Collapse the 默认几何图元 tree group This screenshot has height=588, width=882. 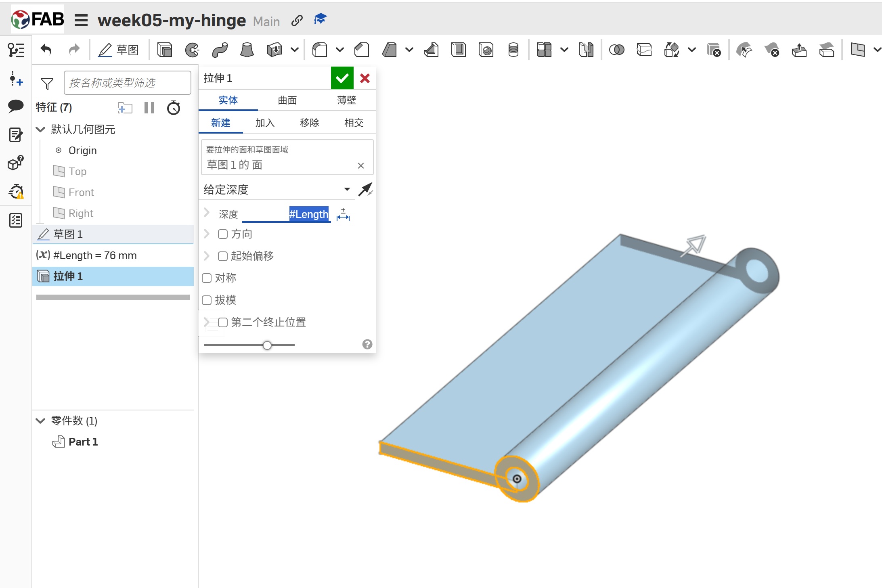click(40, 130)
